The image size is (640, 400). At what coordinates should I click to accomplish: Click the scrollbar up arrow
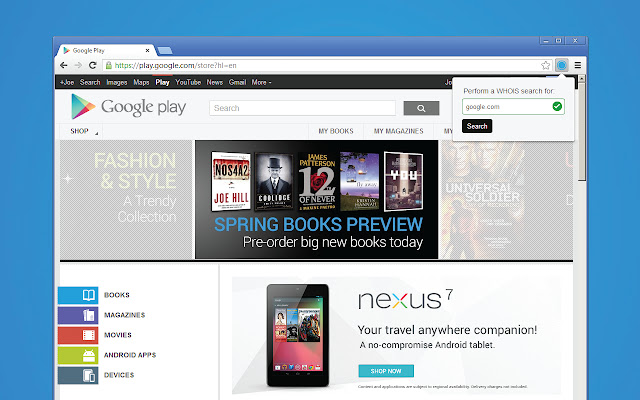coord(582,78)
